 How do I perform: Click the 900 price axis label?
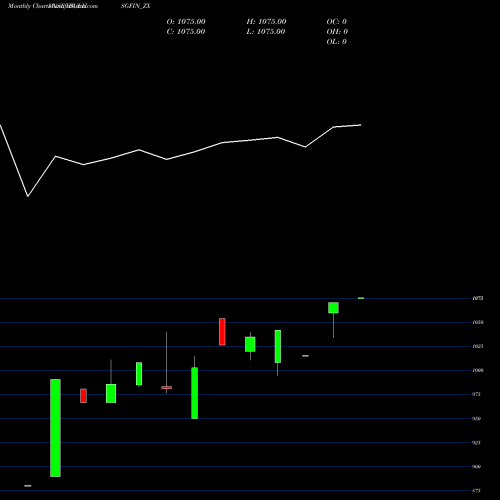click(477, 467)
